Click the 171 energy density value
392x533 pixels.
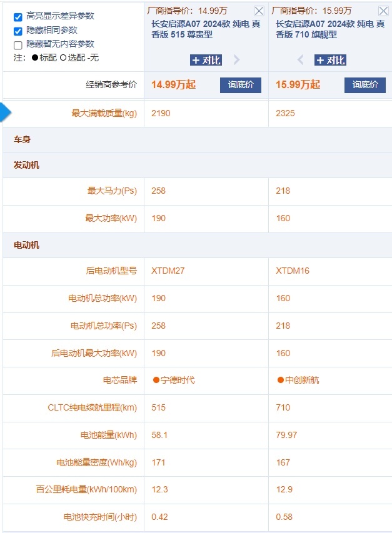(x=158, y=462)
